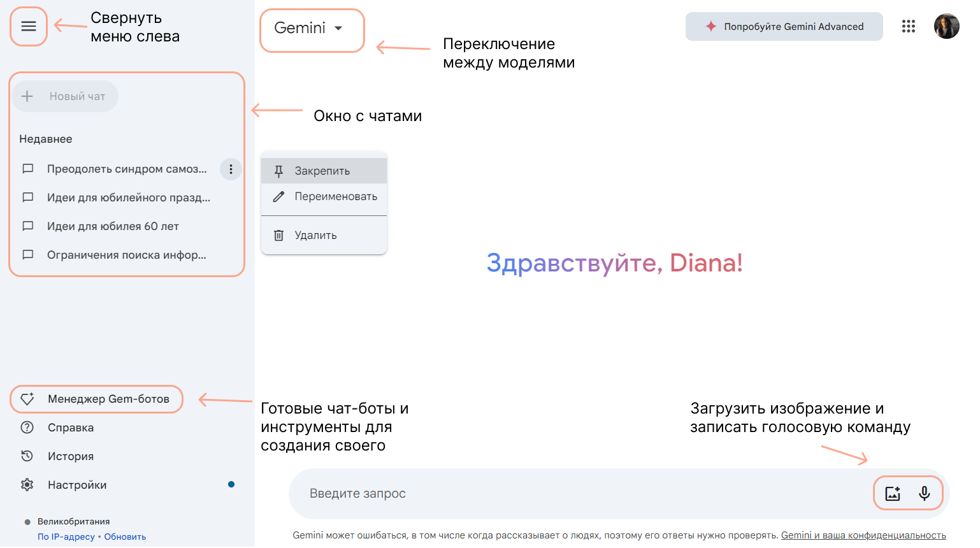This screenshot has width=980, height=548.
Task: Click the Введите запрос input field
Action: tap(573, 494)
